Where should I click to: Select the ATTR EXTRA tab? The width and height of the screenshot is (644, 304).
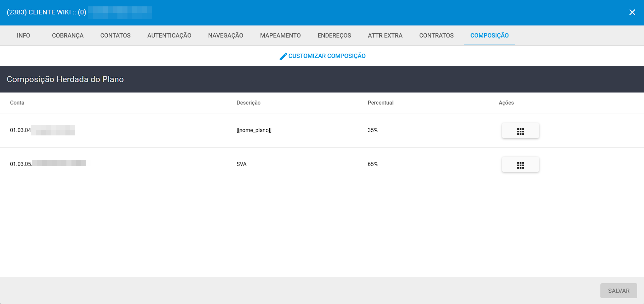point(385,36)
